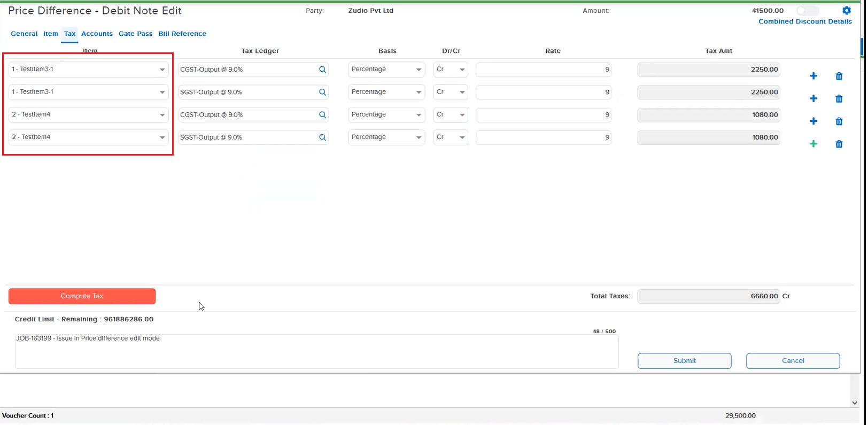Click Voucher Count : 1 status text
Viewport: 868px width, 425px height.
pos(28,415)
